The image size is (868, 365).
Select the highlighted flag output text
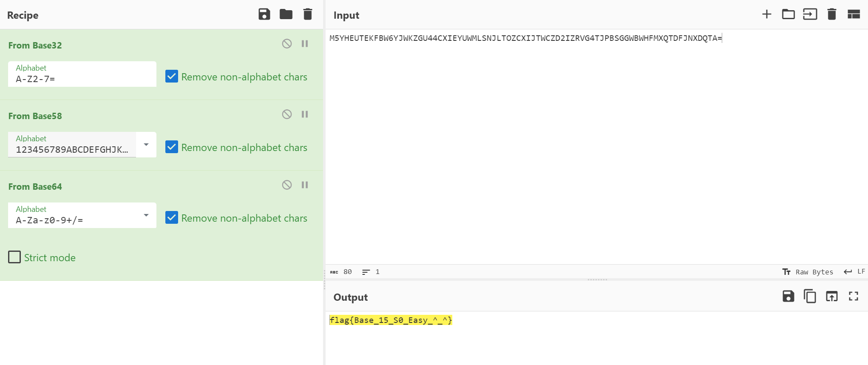391,320
